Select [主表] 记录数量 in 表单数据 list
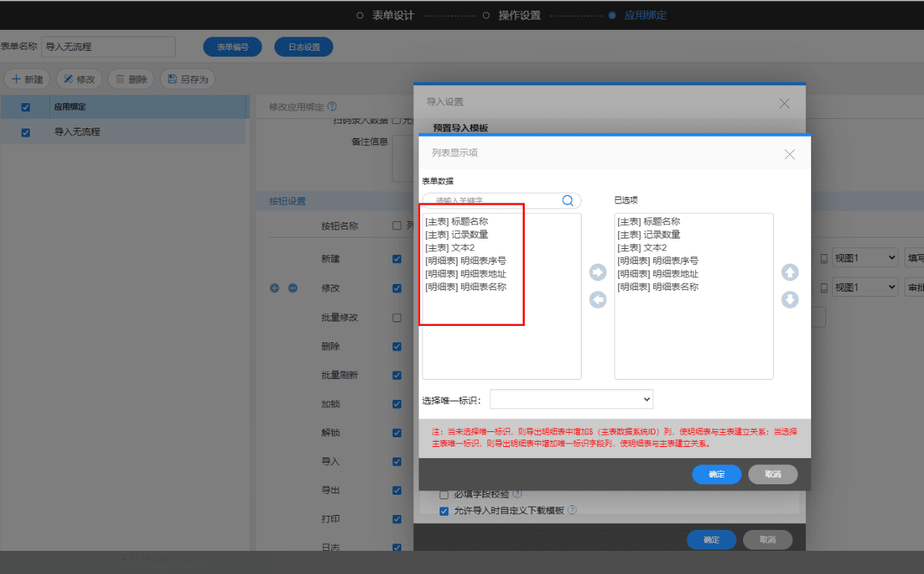The width and height of the screenshot is (924, 574). point(457,235)
